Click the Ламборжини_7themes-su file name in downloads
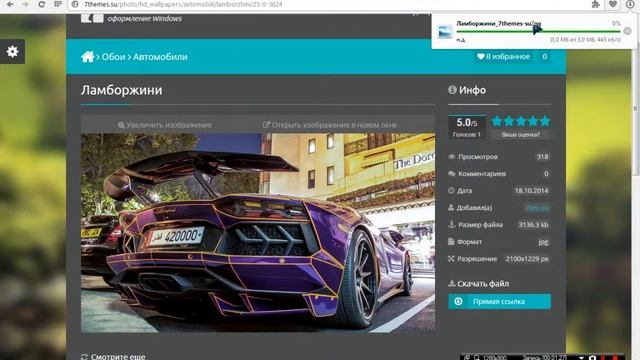Image resolution: width=640 pixels, height=360 pixels. pyautogui.click(x=498, y=23)
